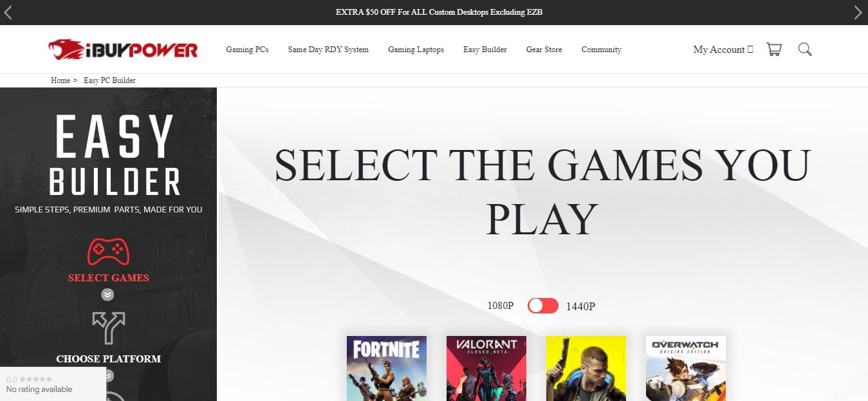Toggle resolution between 1080P and 1440P
The image size is (868, 401).
click(543, 306)
